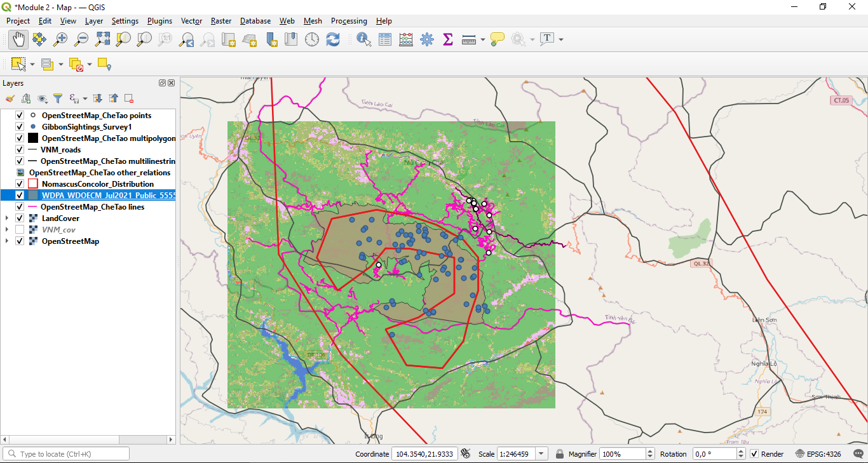This screenshot has height=463, width=868.
Task: Open the Layer menu
Action: 94,21
